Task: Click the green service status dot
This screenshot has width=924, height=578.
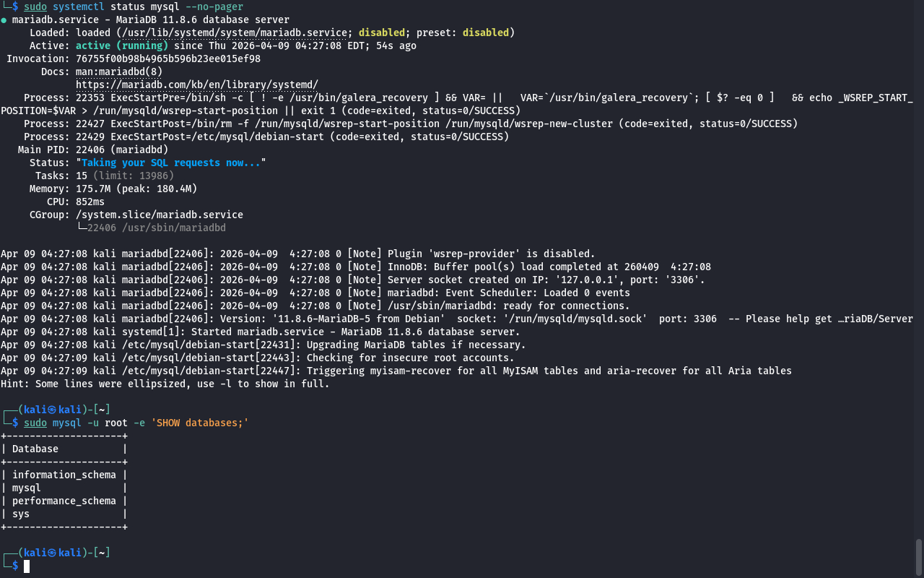Action: (x=4, y=20)
